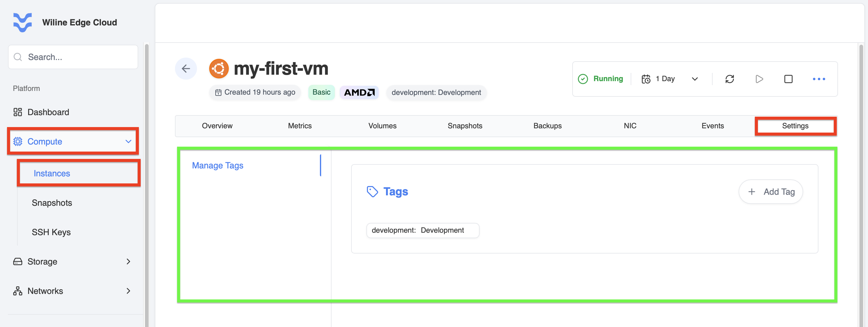Switch to the Backups tab

click(x=547, y=126)
